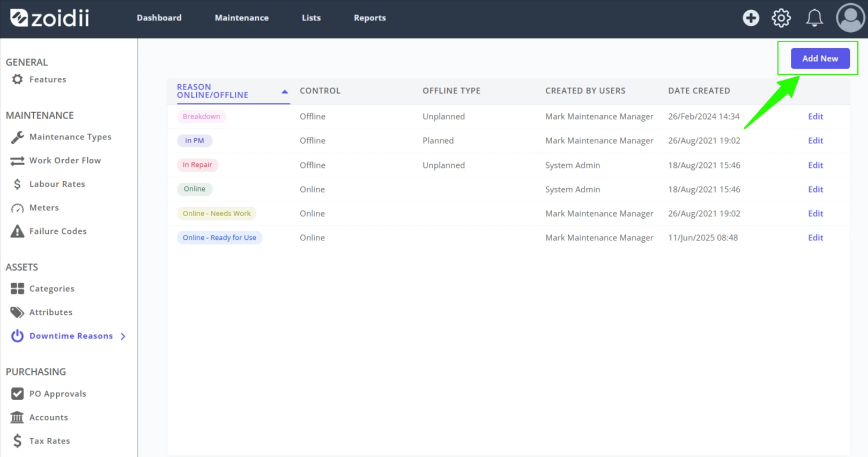This screenshot has height=457, width=868.
Task: Edit the Breakdown downtime reason
Action: [x=815, y=116]
